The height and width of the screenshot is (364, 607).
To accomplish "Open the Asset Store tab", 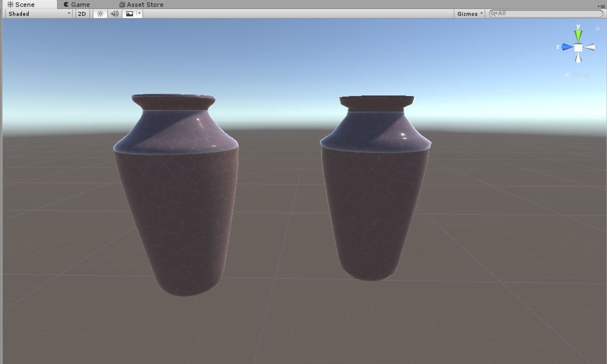I will tap(141, 4).
